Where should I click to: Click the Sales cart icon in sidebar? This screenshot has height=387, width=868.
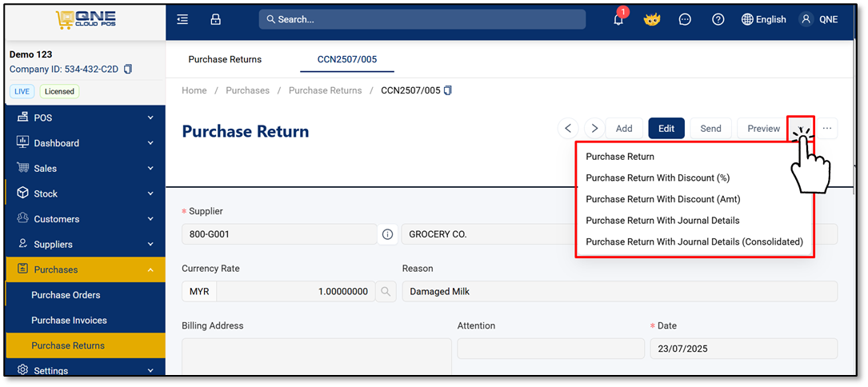22,168
